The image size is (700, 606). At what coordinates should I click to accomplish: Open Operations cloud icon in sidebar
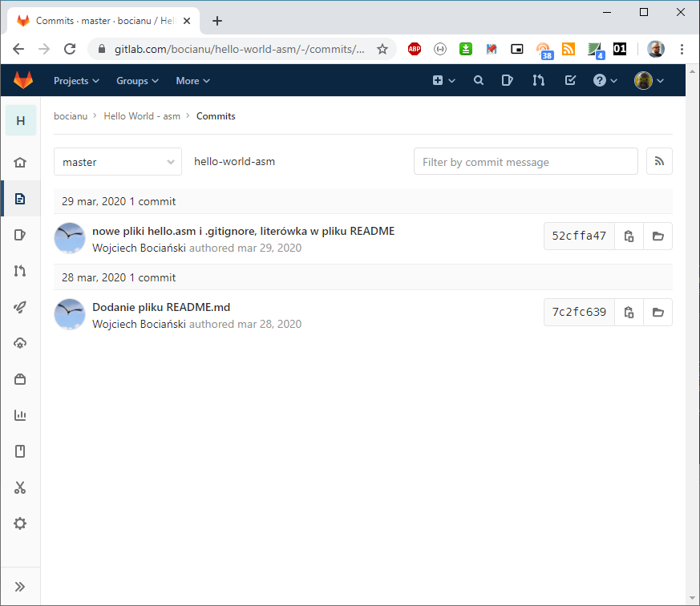click(20, 342)
